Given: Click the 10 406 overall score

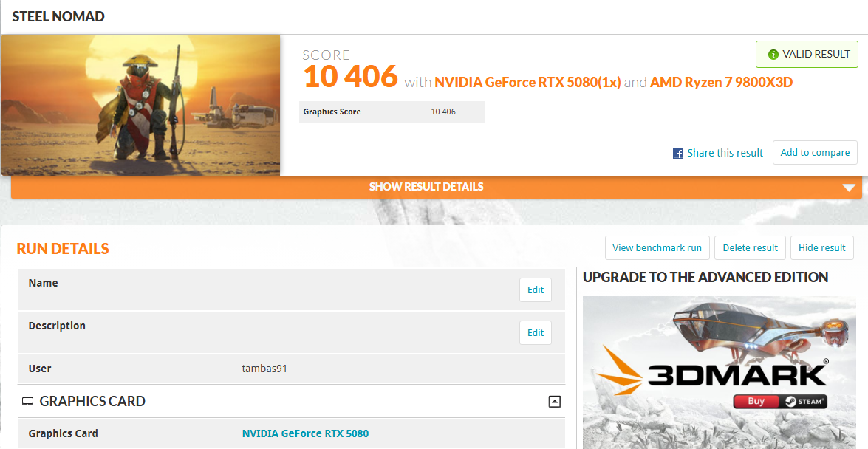Looking at the screenshot, I should click(350, 76).
